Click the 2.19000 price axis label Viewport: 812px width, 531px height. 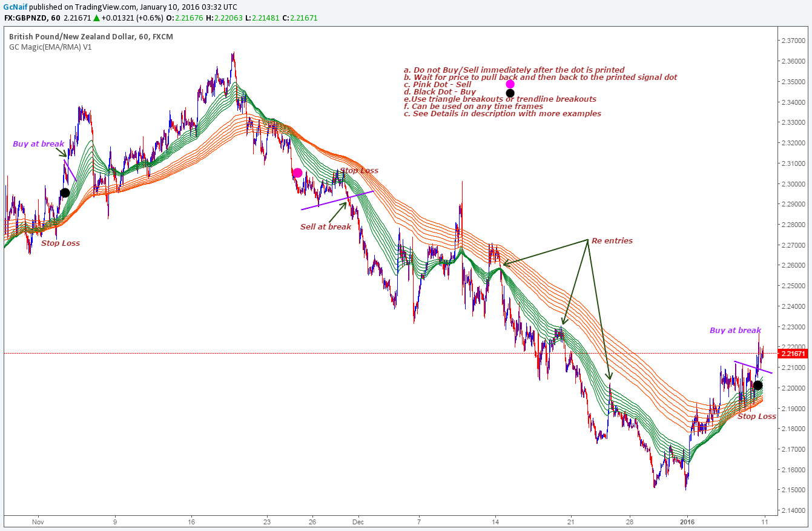click(x=792, y=409)
